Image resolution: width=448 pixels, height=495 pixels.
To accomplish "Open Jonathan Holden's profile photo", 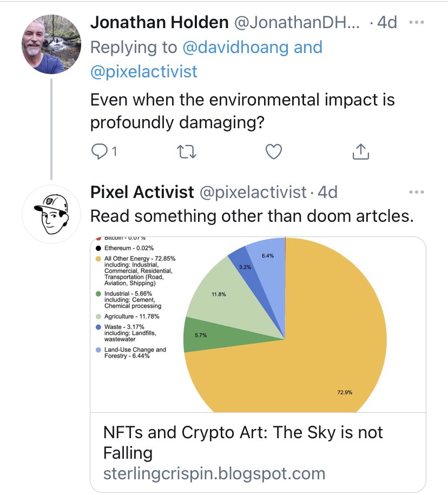I will pyautogui.click(x=51, y=44).
